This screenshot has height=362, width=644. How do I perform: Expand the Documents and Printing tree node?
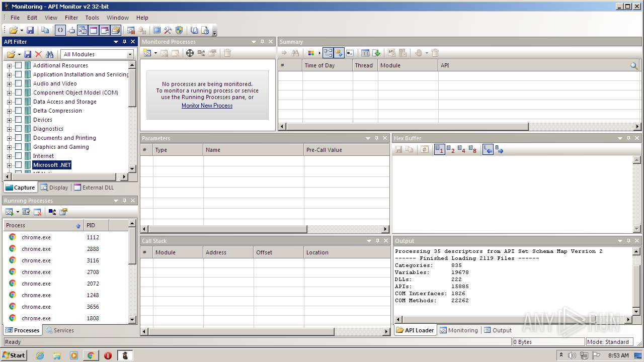coord(9,138)
